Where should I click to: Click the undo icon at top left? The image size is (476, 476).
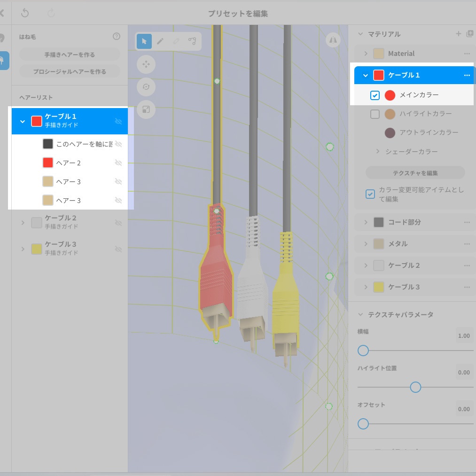point(25,13)
